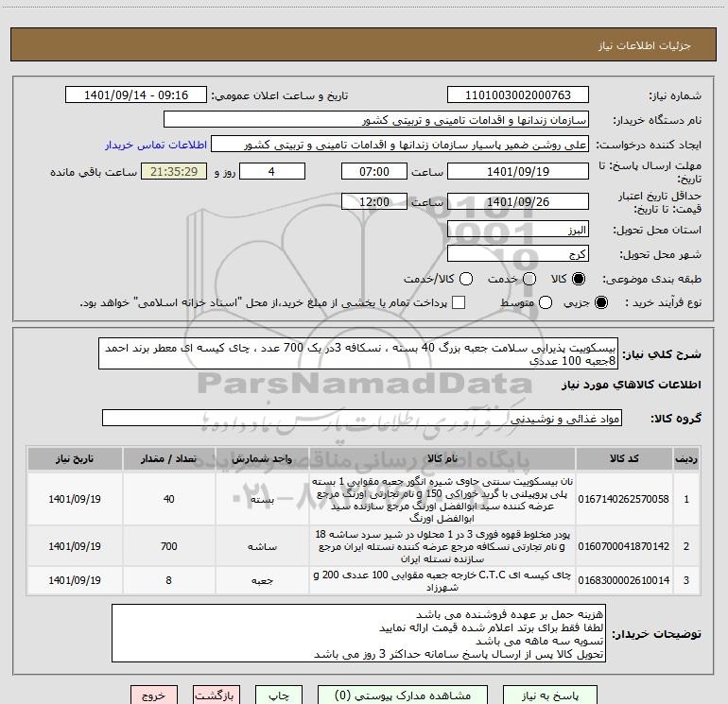
Task: Click the ایجاد کننده درخواست field
Action: coord(400,144)
